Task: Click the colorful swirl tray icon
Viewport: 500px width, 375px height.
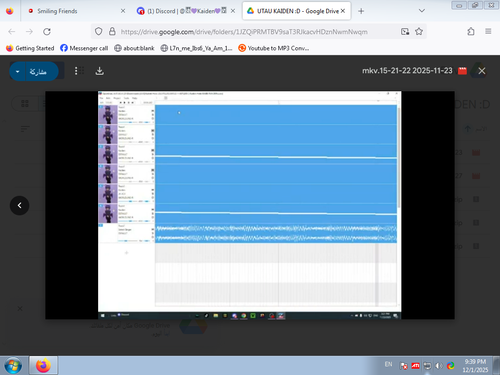Action: click(x=451, y=366)
